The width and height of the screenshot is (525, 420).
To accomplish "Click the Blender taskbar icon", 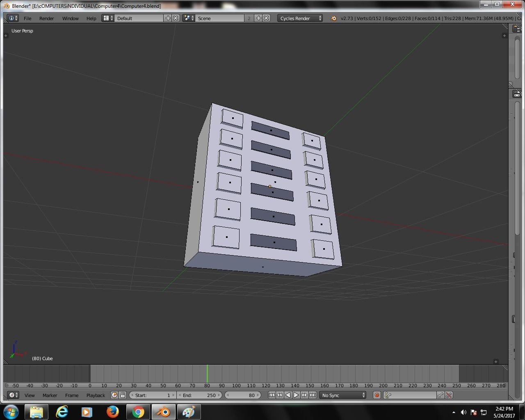I will pos(164,412).
